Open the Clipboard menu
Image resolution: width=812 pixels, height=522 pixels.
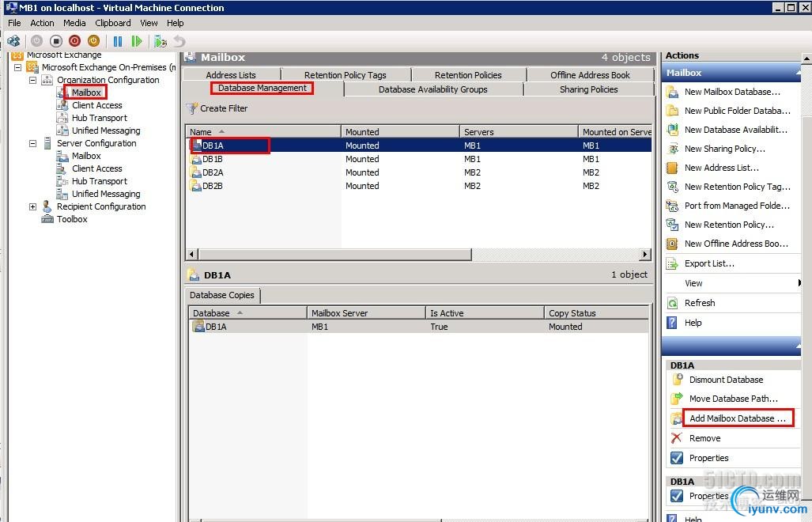click(x=113, y=23)
